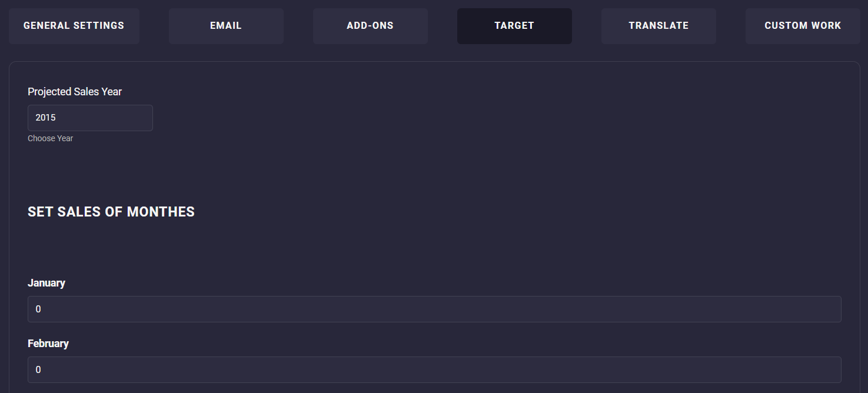Select the 2015 year value
This screenshot has width=868, height=393.
pos(46,118)
